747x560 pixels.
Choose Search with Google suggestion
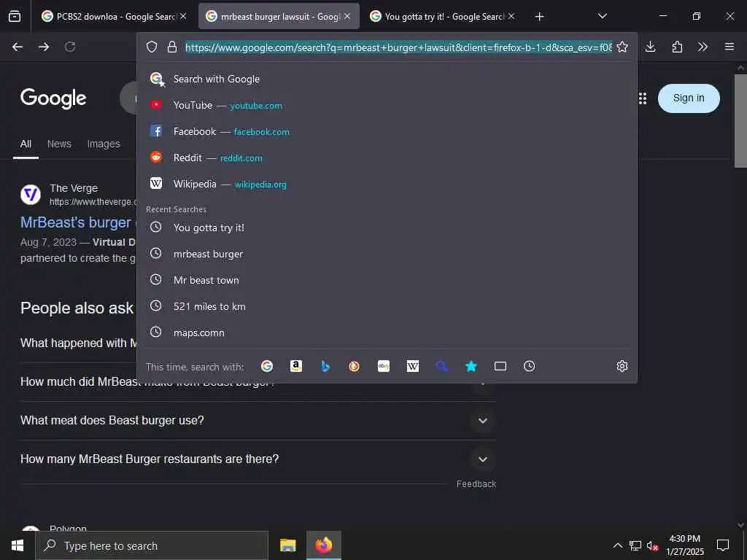pos(387,79)
